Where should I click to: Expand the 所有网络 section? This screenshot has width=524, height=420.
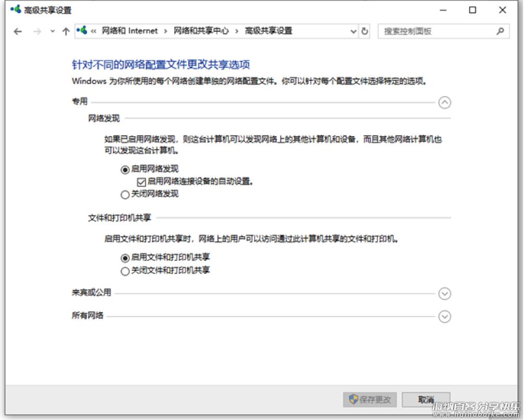click(x=444, y=316)
